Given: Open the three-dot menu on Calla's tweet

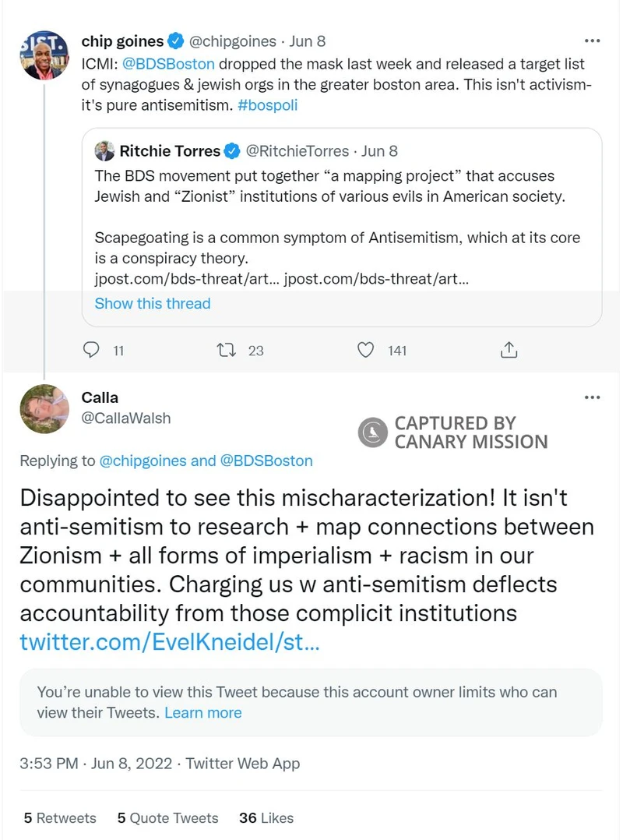Looking at the screenshot, I should coord(592,397).
